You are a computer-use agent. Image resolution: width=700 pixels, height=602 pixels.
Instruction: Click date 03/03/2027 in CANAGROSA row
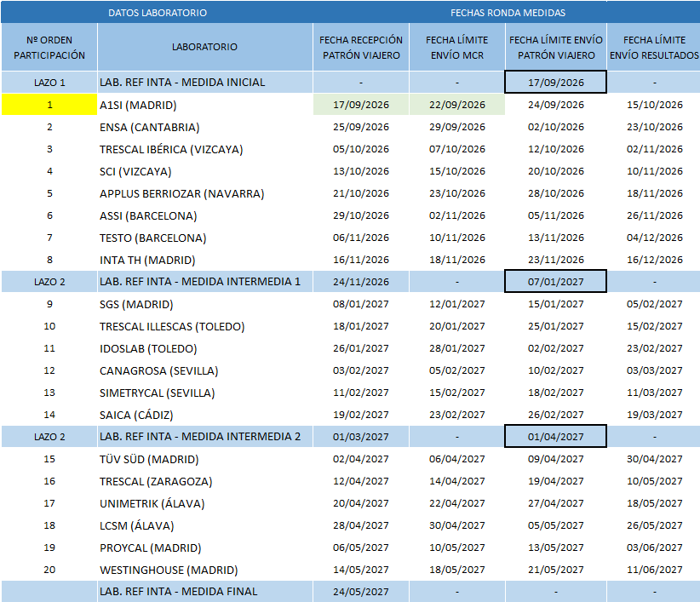654,370
